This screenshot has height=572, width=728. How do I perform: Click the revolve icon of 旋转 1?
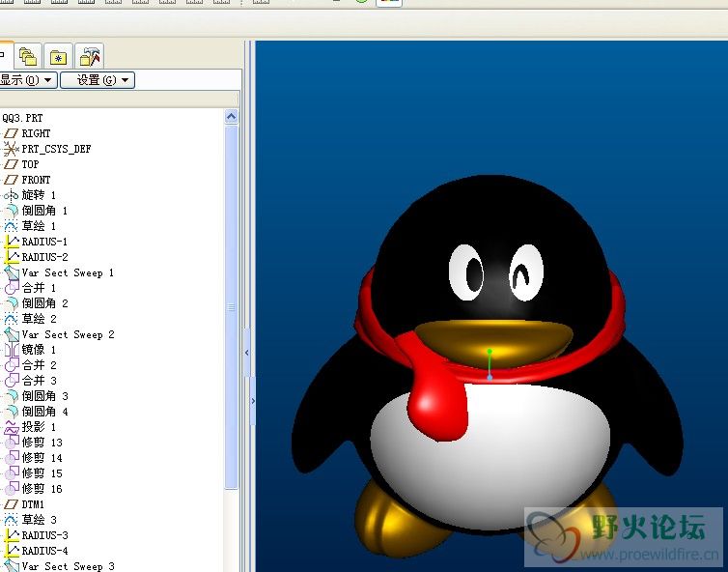[11, 195]
